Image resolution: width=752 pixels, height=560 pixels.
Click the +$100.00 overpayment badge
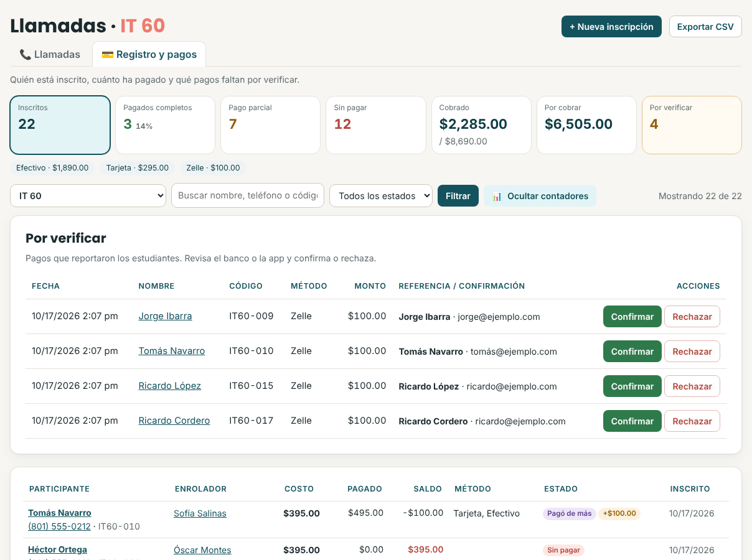point(619,514)
